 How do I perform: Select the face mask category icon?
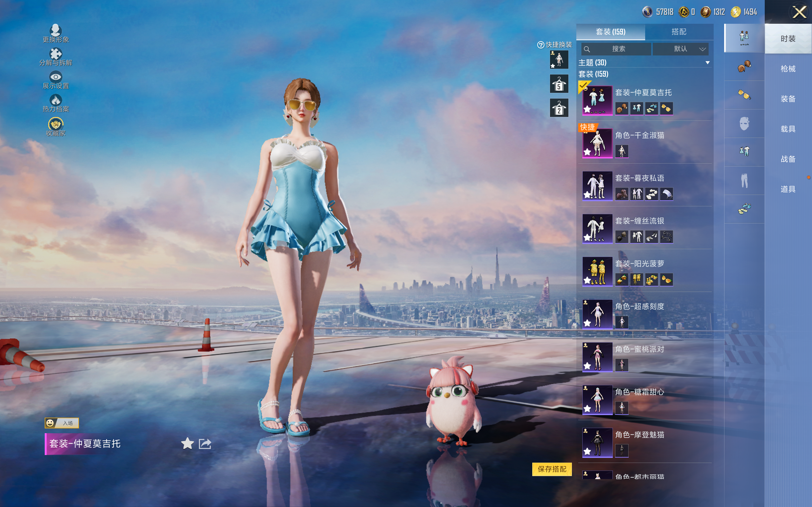pyautogui.click(x=744, y=124)
